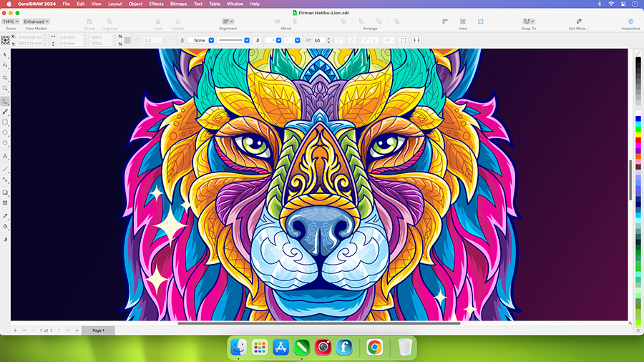The height and width of the screenshot is (362, 644).
Task: Open the Snap To magnet dropdown
Action: pyautogui.click(x=529, y=21)
